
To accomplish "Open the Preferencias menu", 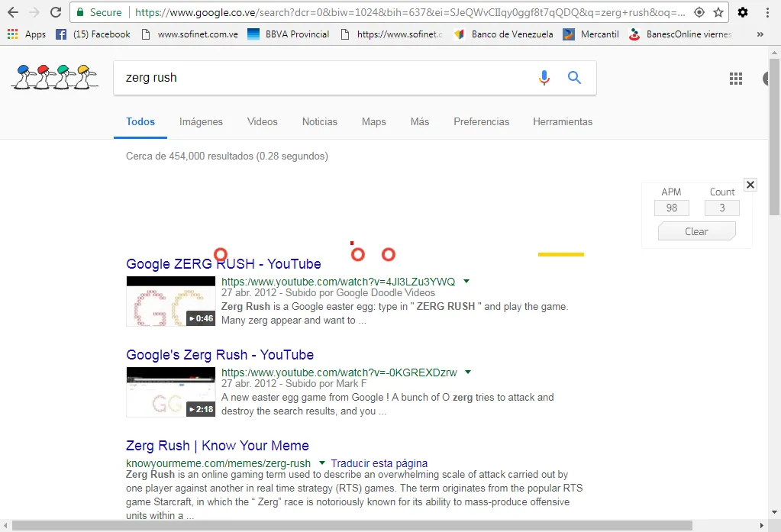I will pyautogui.click(x=481, y=121).
